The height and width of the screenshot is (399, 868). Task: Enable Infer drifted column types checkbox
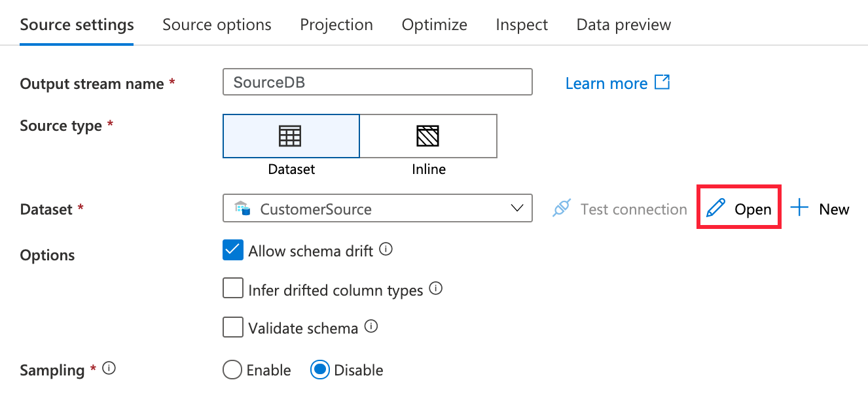[x=233, y=288]
